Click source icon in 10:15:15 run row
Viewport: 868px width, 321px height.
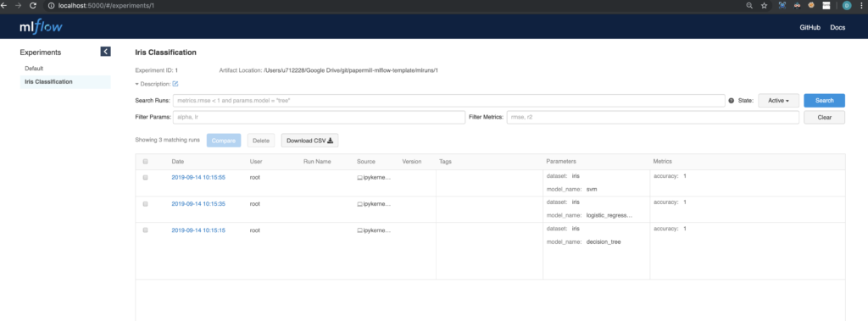pyautogui.click(x=359, y=230)
